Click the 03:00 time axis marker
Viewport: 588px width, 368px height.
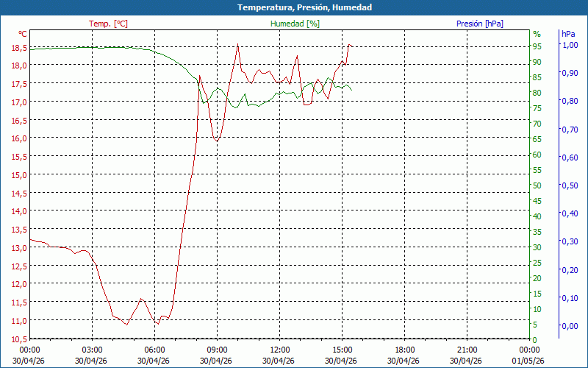coord(92,350)
